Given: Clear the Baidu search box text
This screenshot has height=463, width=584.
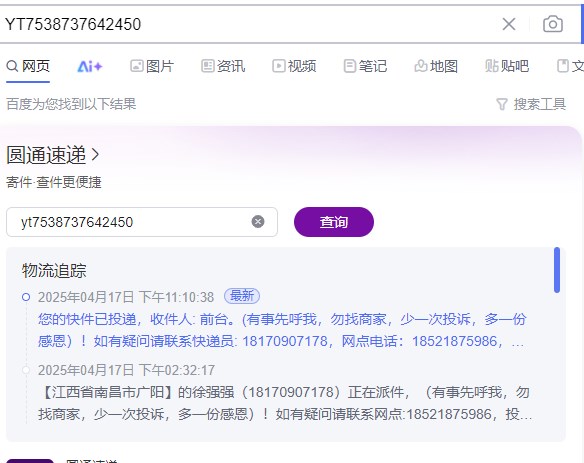Looking at the screenshot, I should (509, 24).
